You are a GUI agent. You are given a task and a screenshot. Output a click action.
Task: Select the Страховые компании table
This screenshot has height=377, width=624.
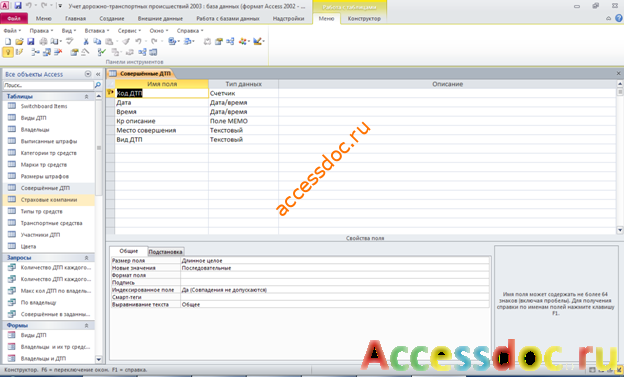tap(49, 200)
